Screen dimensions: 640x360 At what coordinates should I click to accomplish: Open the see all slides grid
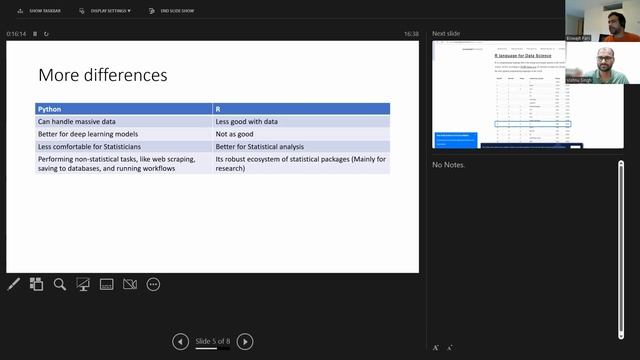[x=36, y=284]
